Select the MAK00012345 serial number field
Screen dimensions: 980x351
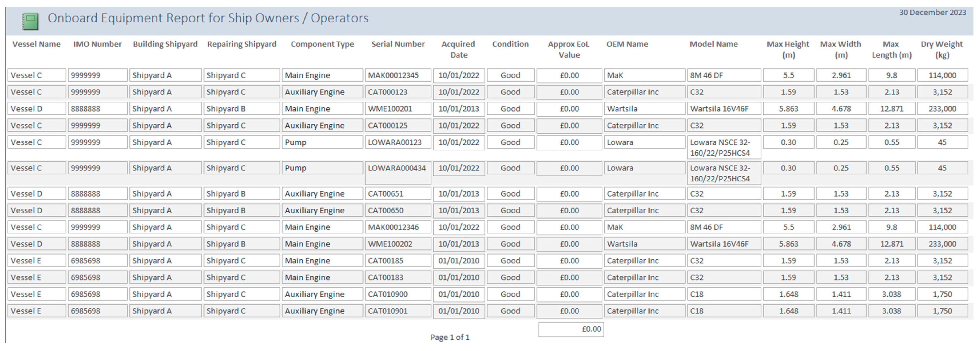coord(398,75)
